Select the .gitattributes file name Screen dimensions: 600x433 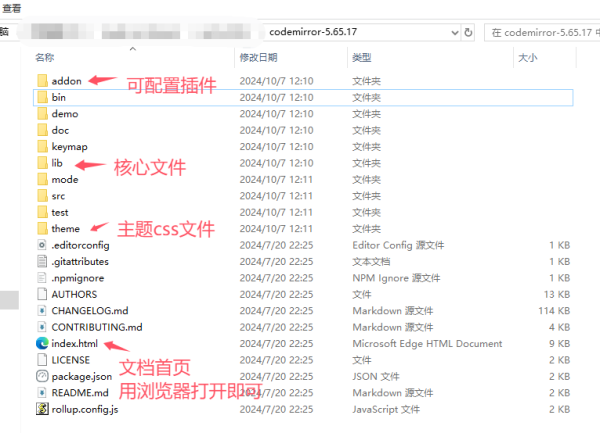coord(80,262)
